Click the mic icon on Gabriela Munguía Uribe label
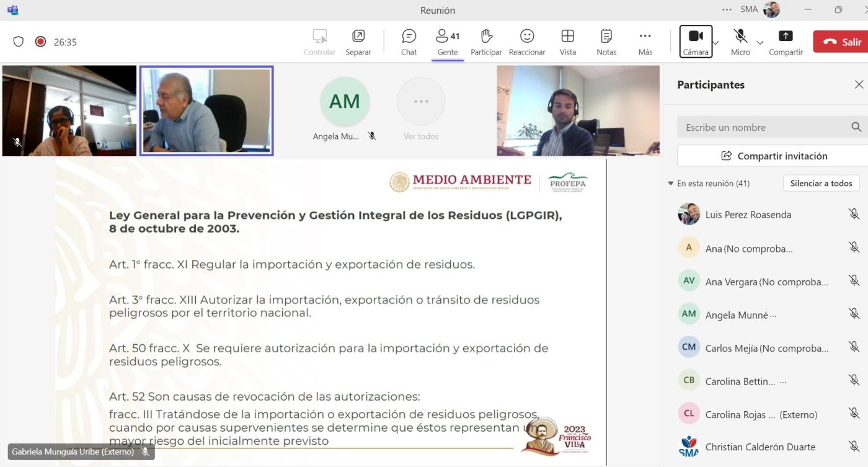Image resolution: width=868 pixels, height=467 pixels. [145, 451]
